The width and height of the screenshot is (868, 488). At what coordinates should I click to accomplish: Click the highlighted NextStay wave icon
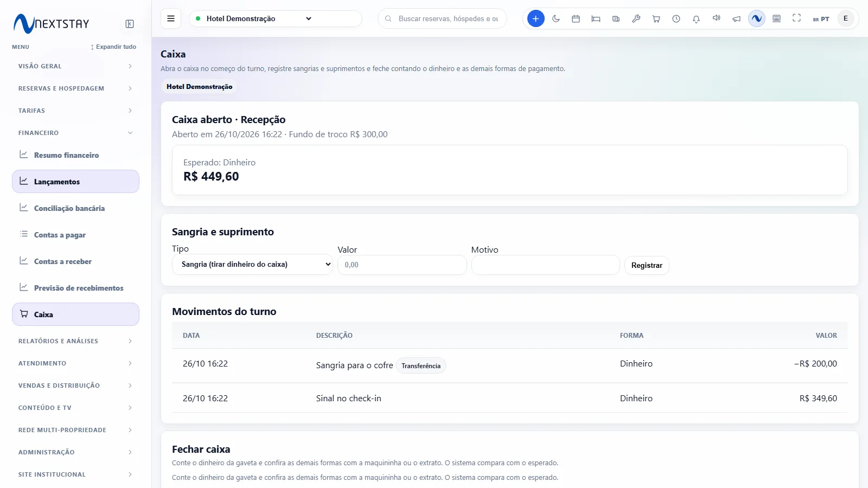[x=756, y=18]
